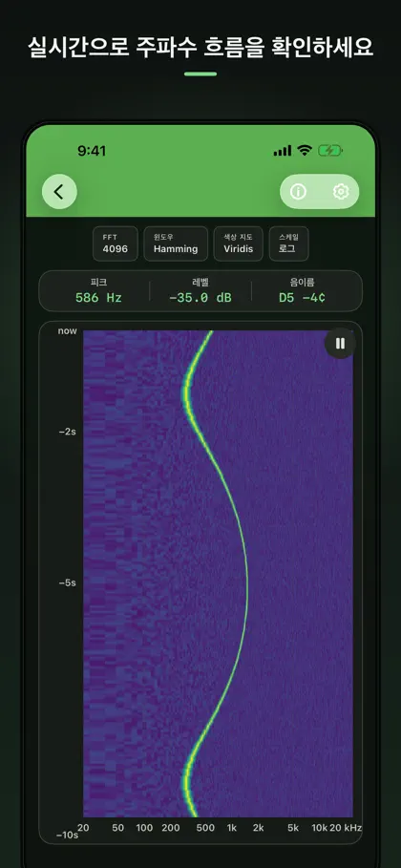The image size is (401, 868).
Task: Click the 100 frequency axis label
Action: [144, 828]
